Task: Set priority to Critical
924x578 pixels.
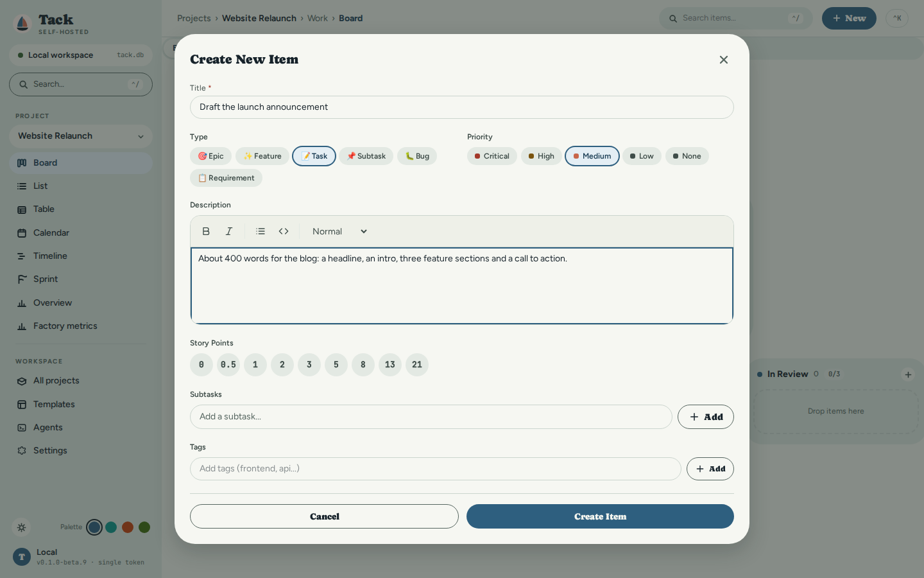Action: pyautogui.click(x=492, y=156)
